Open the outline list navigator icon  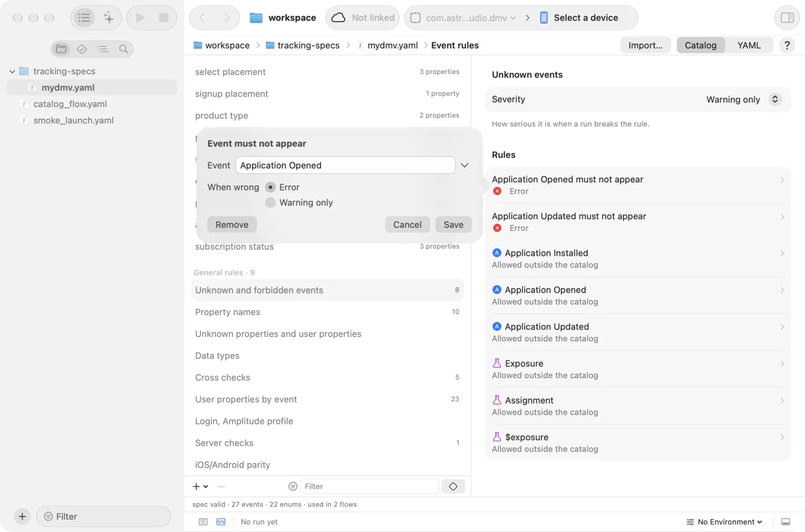(103, 49)
